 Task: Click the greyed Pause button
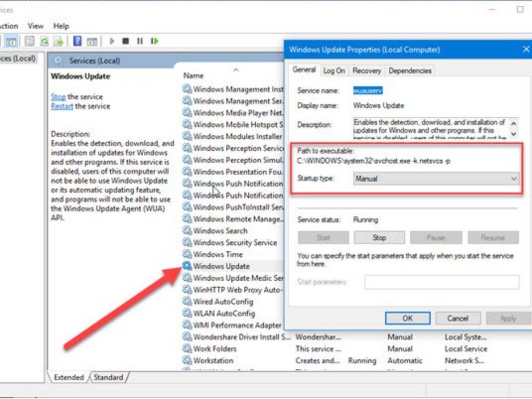436,238
